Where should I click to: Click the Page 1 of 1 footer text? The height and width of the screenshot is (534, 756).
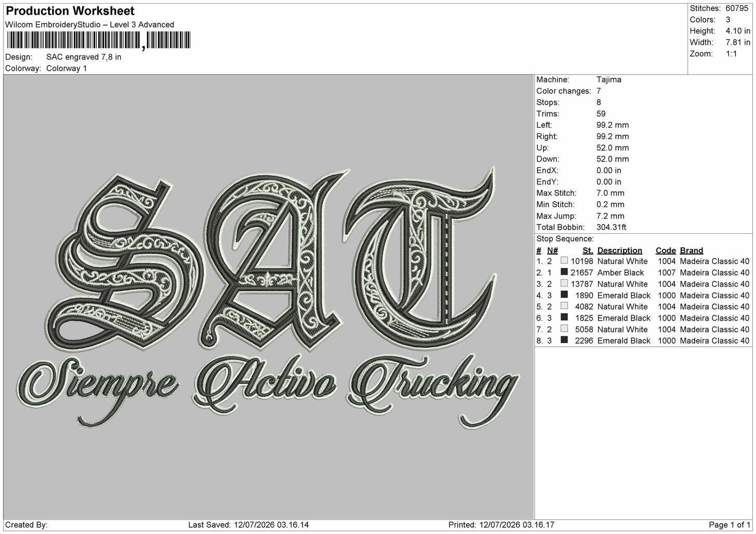(730, 525)
